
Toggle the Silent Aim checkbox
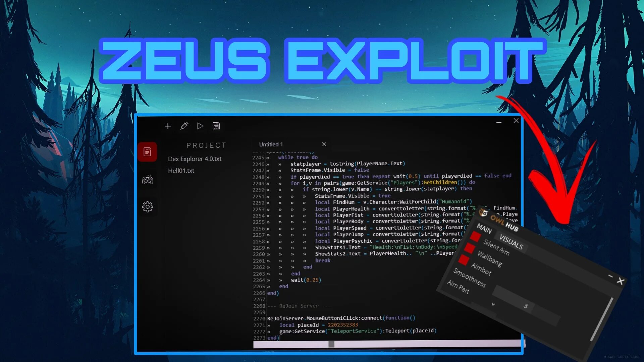click(x=475, y=236)
